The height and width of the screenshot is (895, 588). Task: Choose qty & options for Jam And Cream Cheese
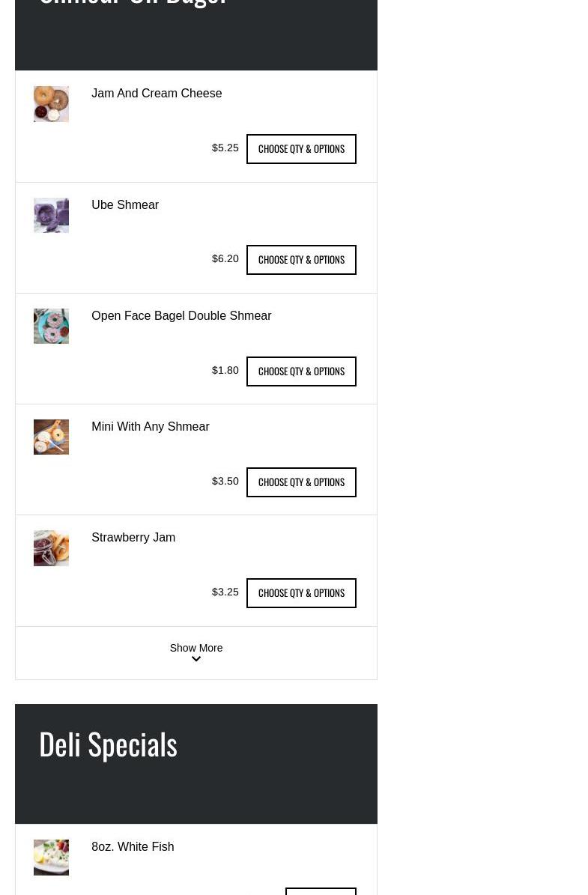click(301, 149)
